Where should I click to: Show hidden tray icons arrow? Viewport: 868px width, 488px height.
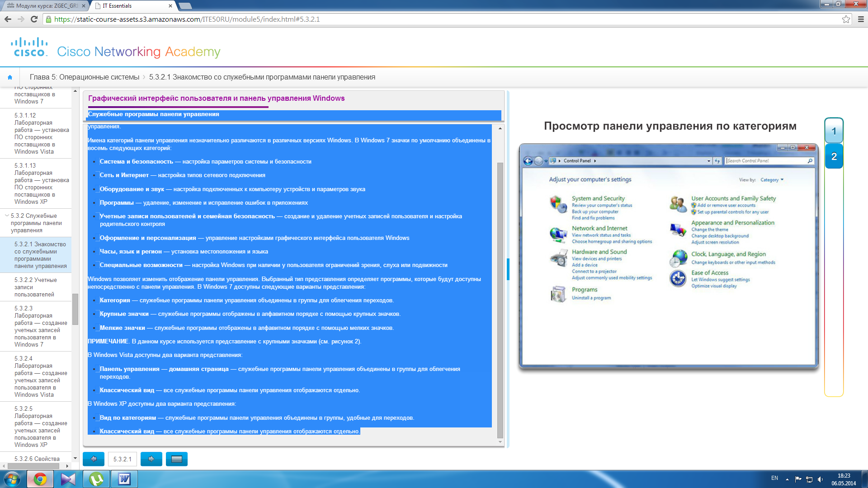(x=787, y=479)
